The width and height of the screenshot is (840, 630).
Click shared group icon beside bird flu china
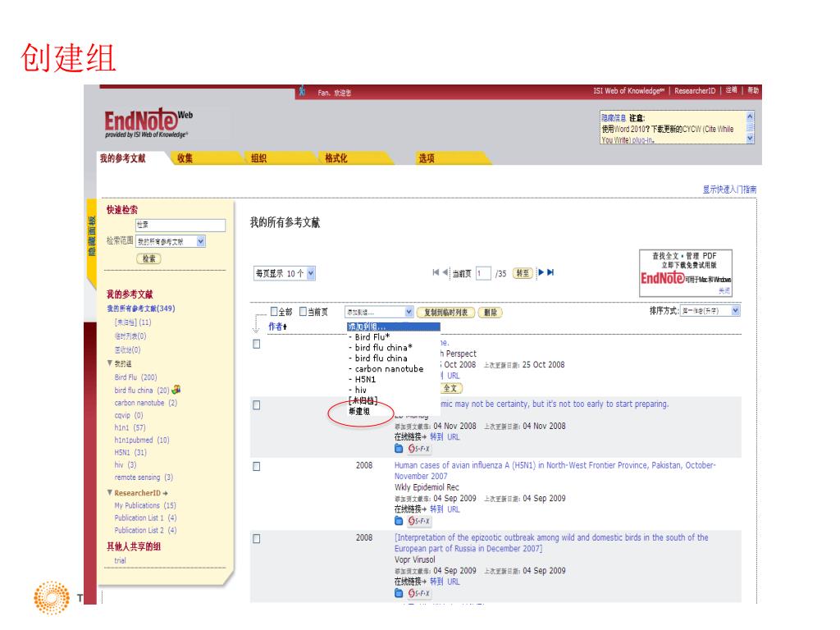pyautogui.click(x=176, y=390)
